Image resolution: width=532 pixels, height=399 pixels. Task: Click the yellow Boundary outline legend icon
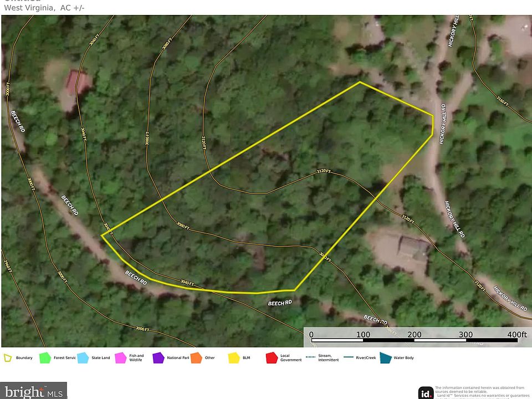7,357
